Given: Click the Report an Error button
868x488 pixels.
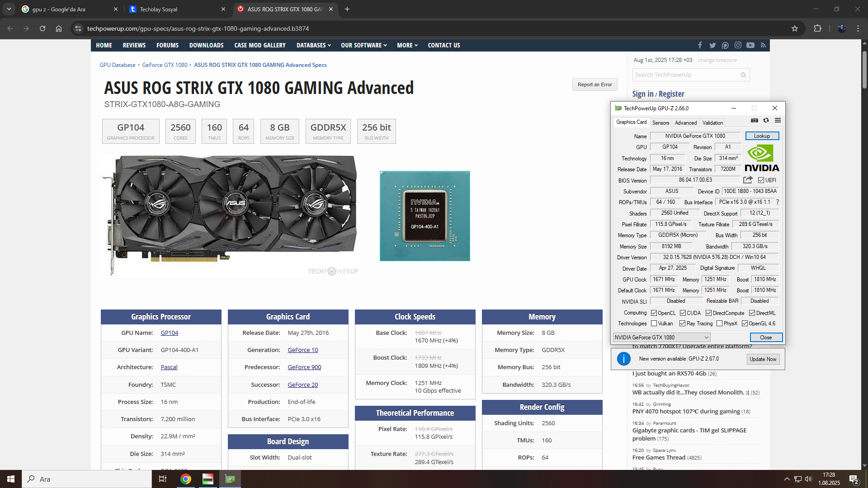Looking at the screenshot, I should [x=594, y=84].
